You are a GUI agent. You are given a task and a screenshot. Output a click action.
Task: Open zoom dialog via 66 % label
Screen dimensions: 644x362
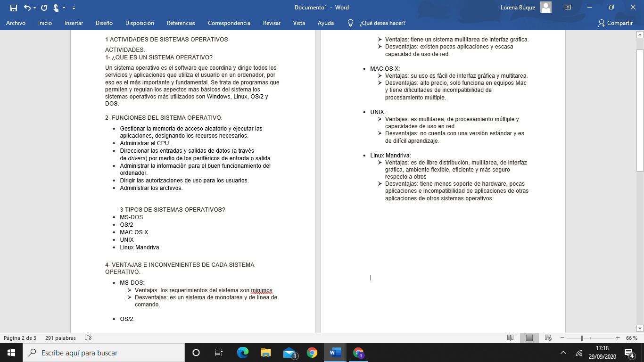[632, 338]
